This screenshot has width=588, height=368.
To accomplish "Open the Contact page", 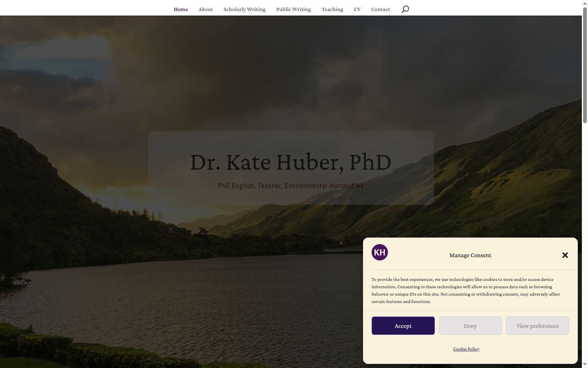I will click(x=381, y=9).
